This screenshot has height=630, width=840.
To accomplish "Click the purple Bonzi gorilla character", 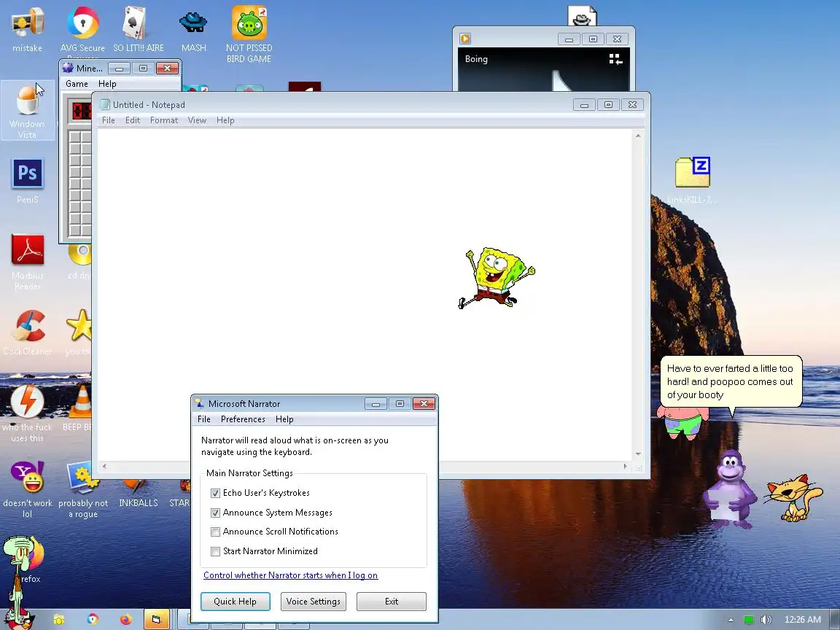I will (730, 489).
